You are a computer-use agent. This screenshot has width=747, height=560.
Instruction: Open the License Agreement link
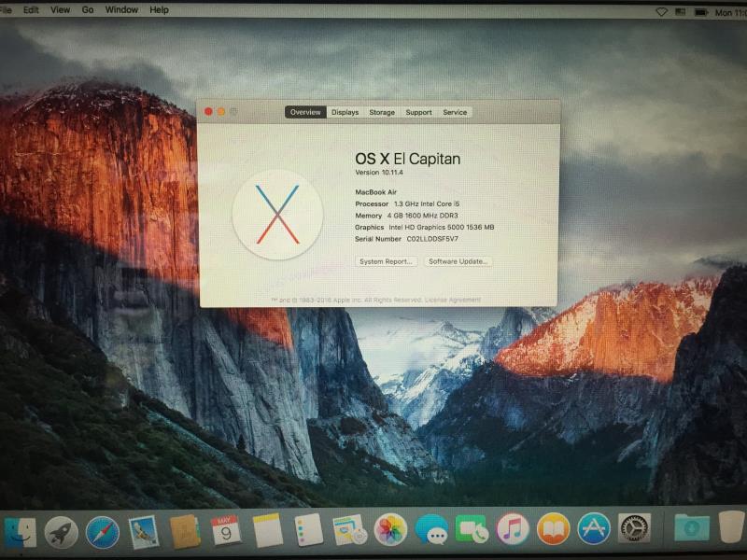click(453, 300)
